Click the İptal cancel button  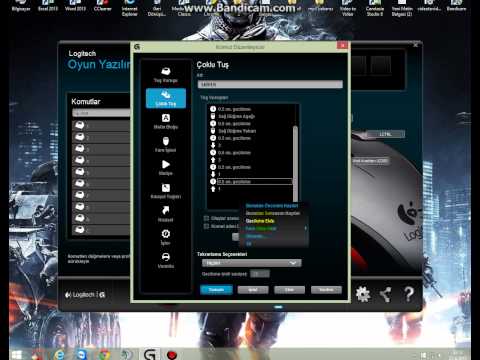(x=253, y=290)
